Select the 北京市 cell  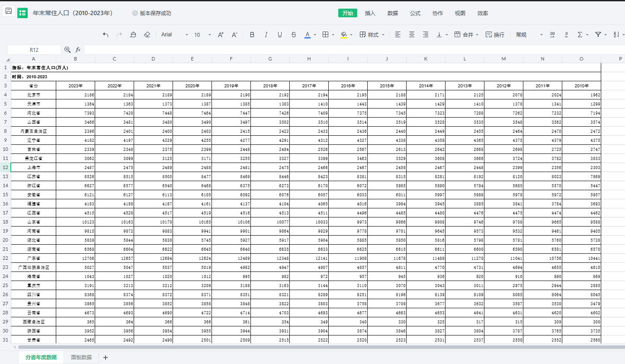(x=34, y=95)
